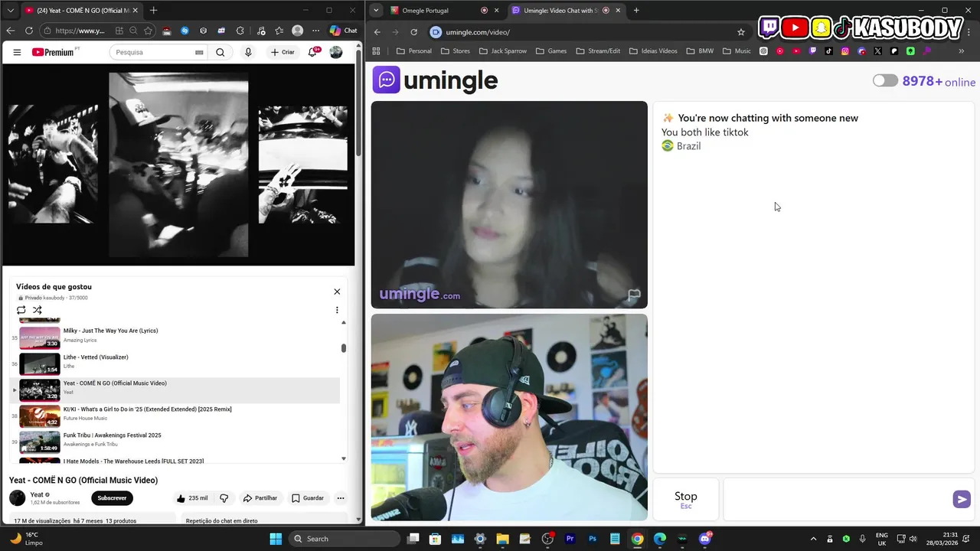Open the Personal bookmarks folder
The height and width of the screenshot is (551, 980).
(x=413, y=51)
